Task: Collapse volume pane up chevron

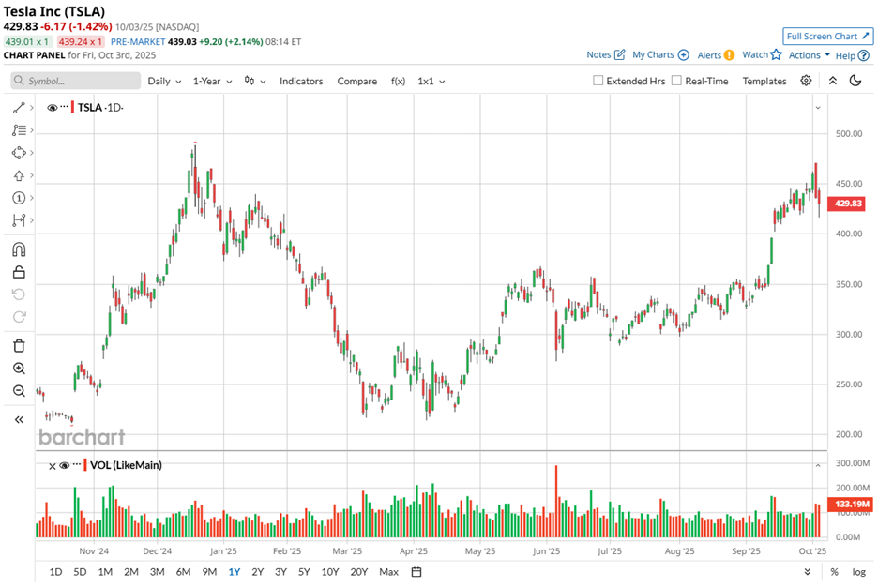Action: (x=818, y=465)
